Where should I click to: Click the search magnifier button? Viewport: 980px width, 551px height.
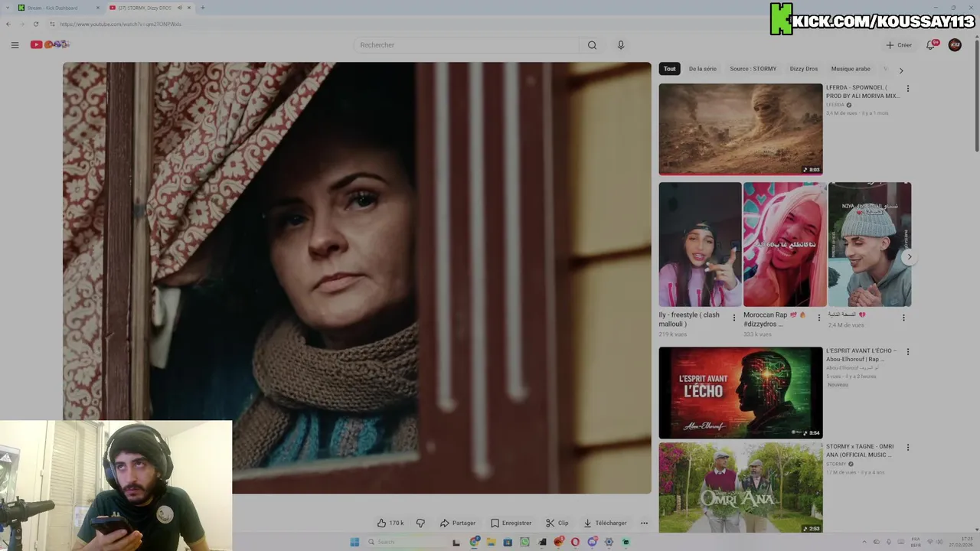[592, 45]
